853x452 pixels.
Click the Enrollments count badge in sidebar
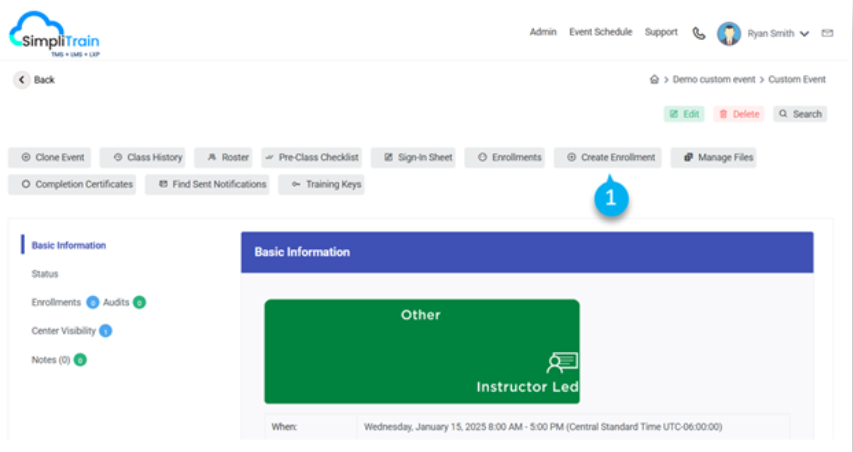(x=92, y=302)
